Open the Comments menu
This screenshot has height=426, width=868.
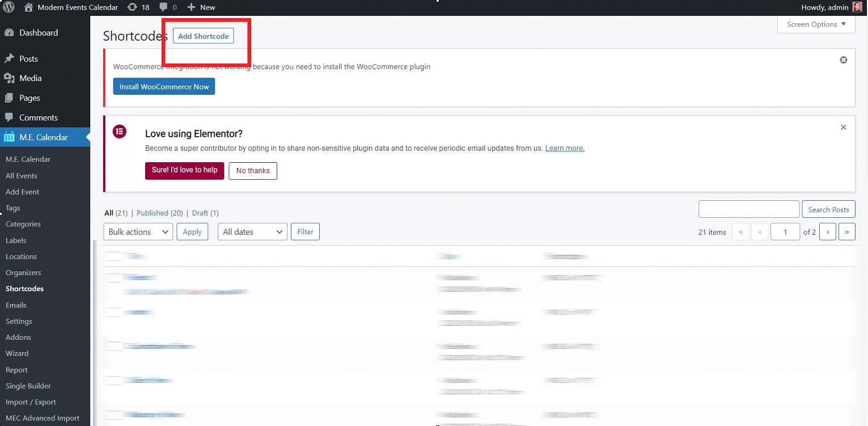(39, 117)
